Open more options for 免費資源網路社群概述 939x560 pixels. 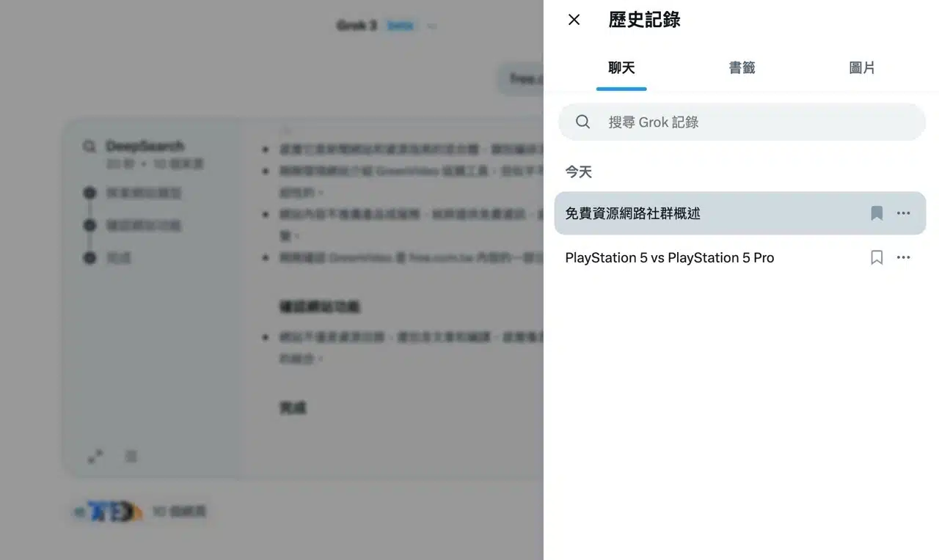coord(904,213)
